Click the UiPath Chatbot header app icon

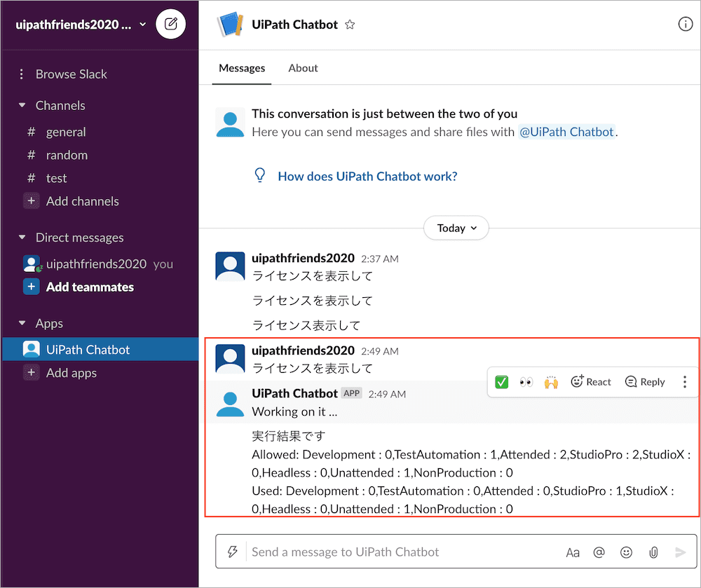click(230, 24)
